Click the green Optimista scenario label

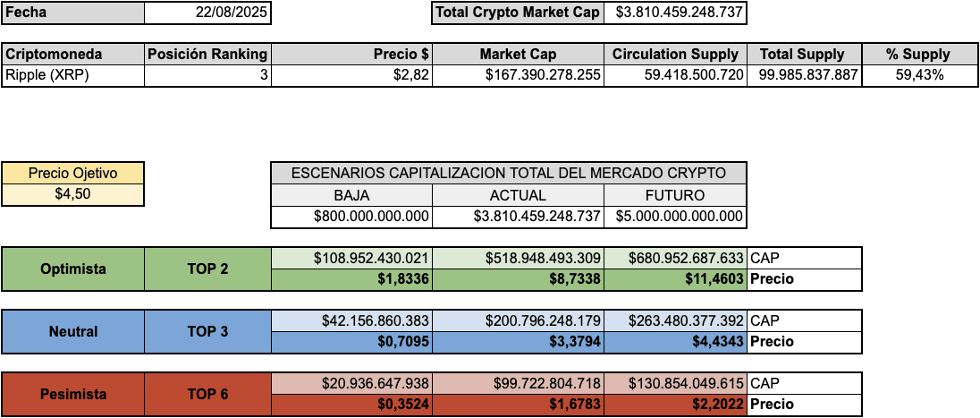72,269
